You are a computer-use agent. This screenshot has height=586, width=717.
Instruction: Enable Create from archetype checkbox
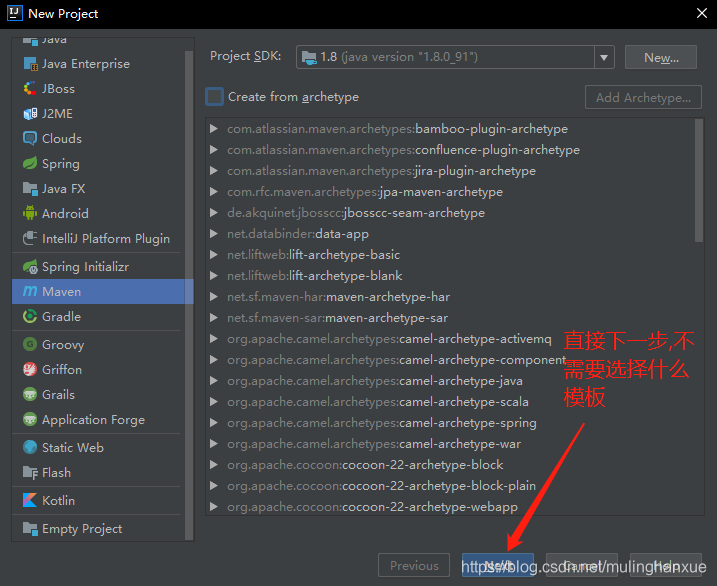tap(214, 96)
